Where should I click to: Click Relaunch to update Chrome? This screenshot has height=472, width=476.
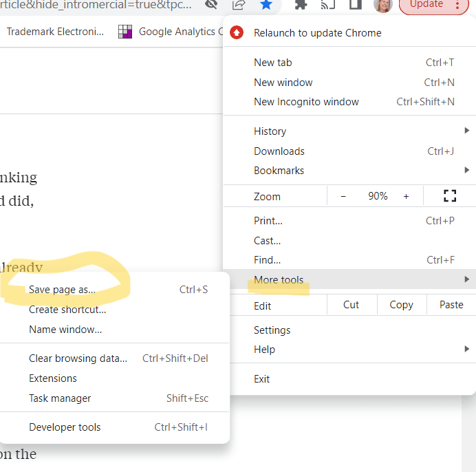pyautogui.click(x=317, y=32)
